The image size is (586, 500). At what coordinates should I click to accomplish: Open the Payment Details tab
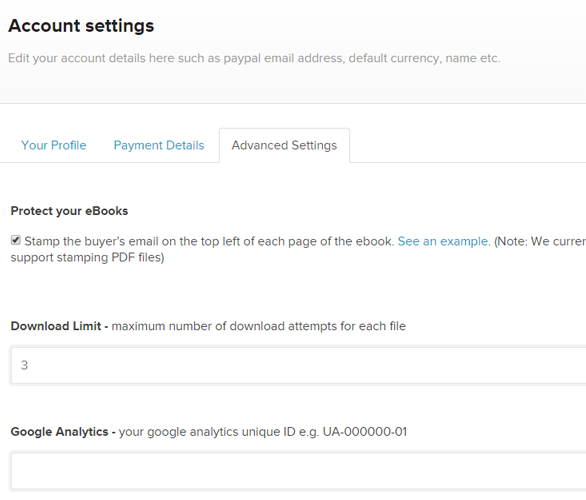click(159, 145)
